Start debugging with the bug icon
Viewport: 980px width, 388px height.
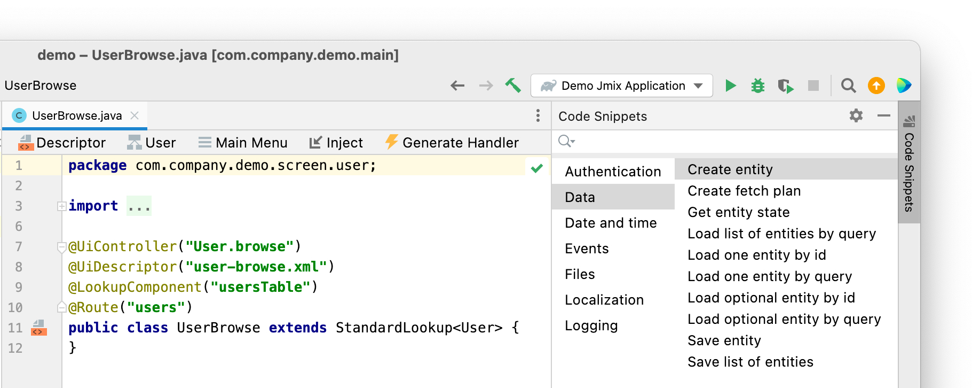point(758,86)
